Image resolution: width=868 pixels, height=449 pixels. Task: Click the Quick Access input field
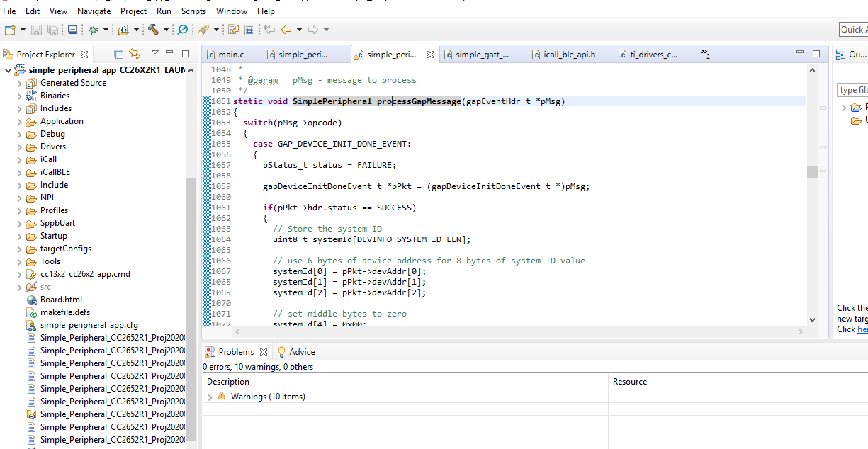tap(852, 29)
